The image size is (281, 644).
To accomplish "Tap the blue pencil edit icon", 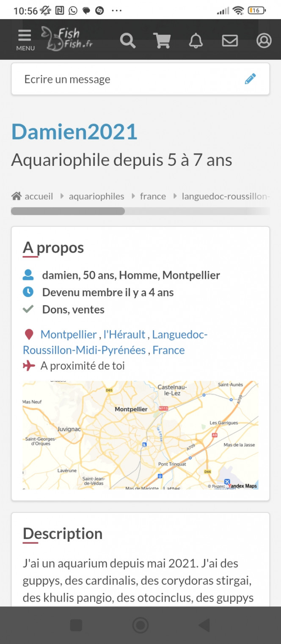I will (x=251, y=79).
